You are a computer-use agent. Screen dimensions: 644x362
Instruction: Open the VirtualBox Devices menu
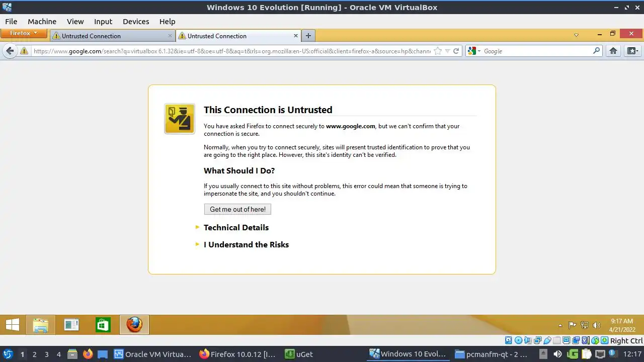(x=136, y=21)
